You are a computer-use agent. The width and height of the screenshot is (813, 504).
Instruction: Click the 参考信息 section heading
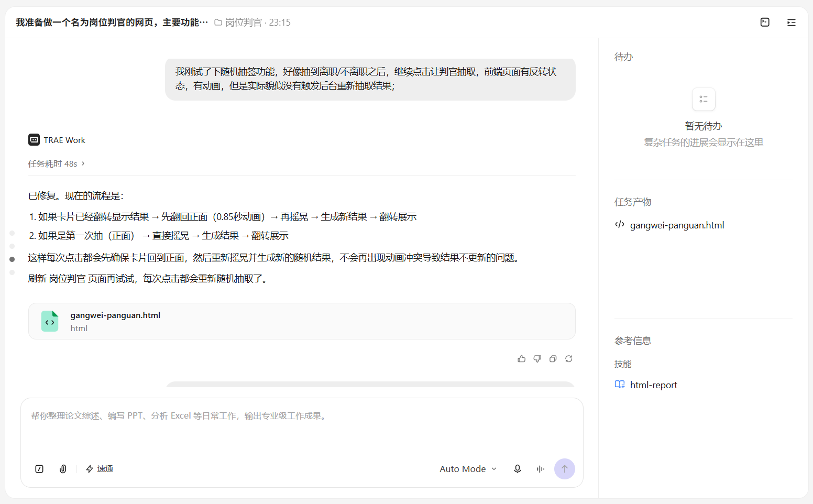click(633, 341)
